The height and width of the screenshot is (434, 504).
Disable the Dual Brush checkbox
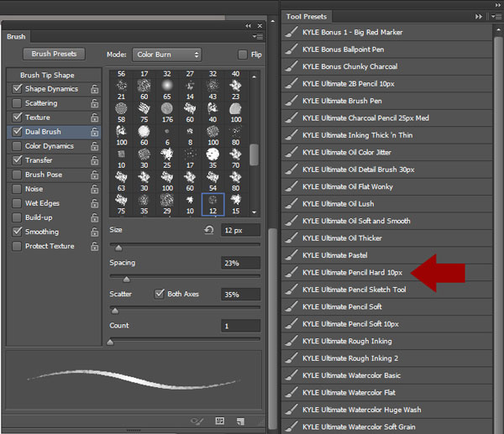tap(17, 132)
